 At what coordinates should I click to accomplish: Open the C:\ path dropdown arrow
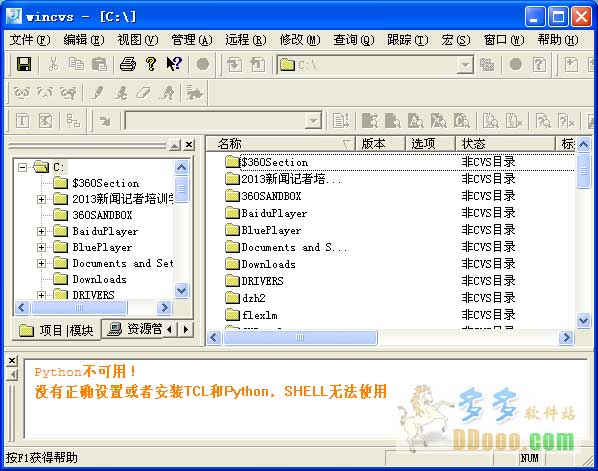465,64
